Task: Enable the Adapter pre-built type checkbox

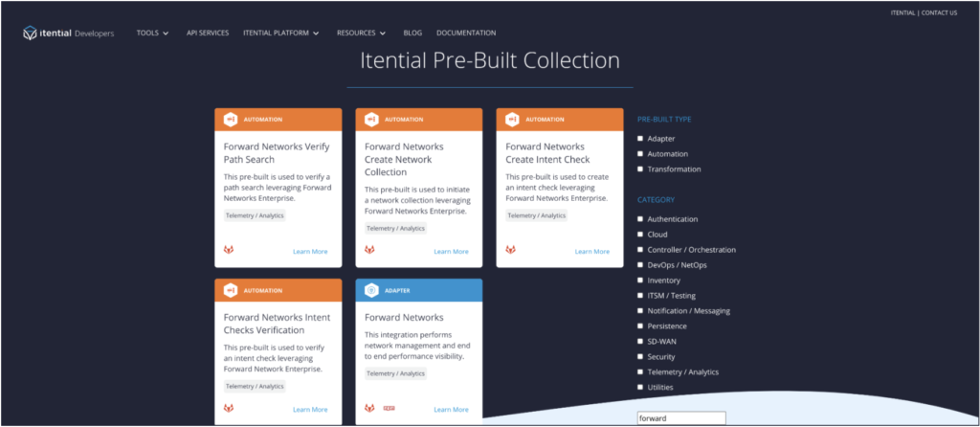Action: tap(640, 139)
